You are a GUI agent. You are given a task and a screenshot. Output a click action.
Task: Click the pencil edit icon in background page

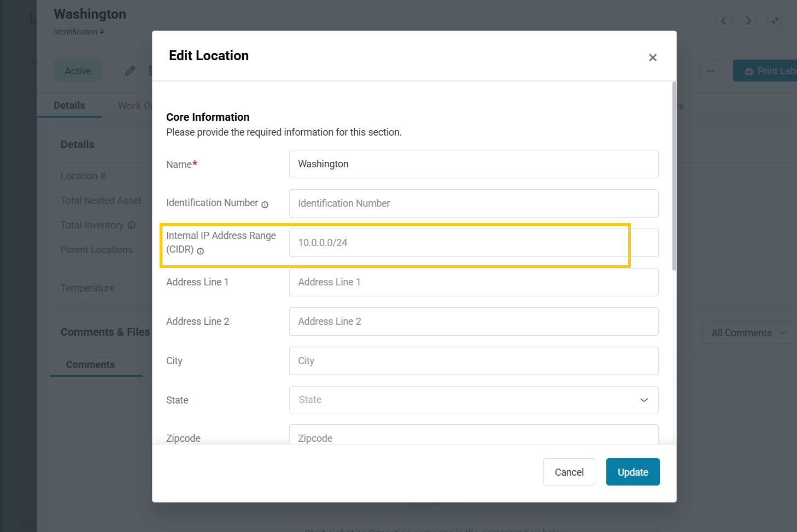[x=130, y=71]
